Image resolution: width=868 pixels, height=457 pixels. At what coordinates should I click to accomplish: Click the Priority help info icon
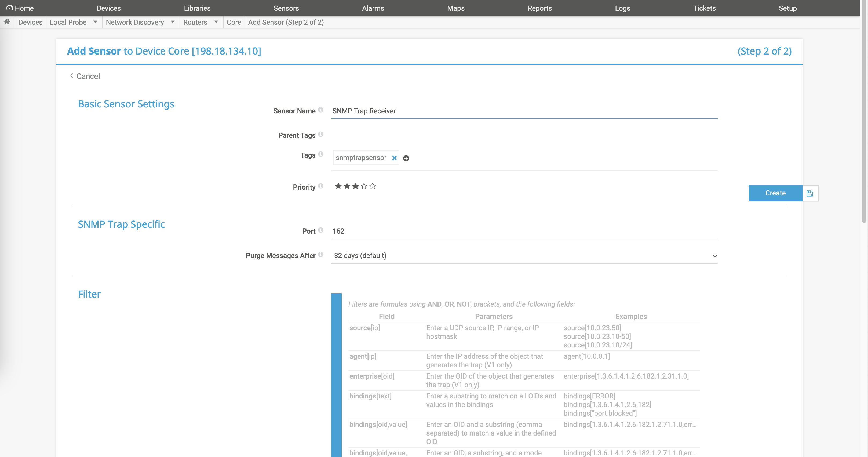pyautogui.click(x=321, y=186)
